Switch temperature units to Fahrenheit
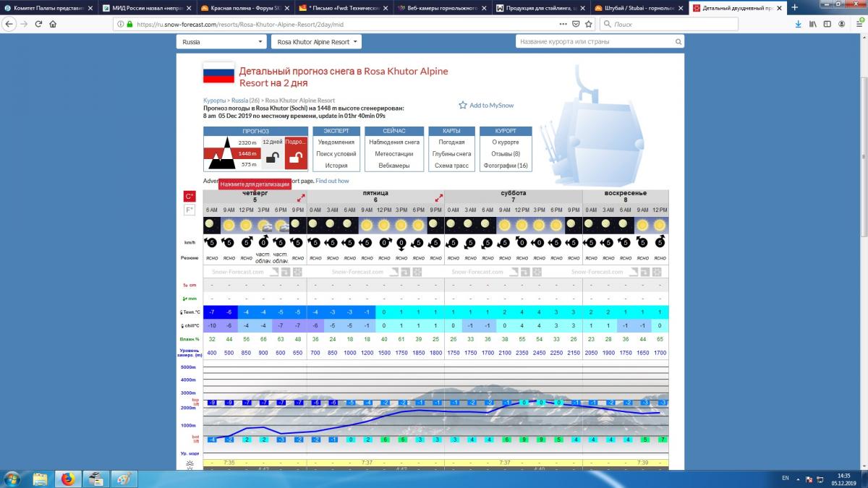 190,210
